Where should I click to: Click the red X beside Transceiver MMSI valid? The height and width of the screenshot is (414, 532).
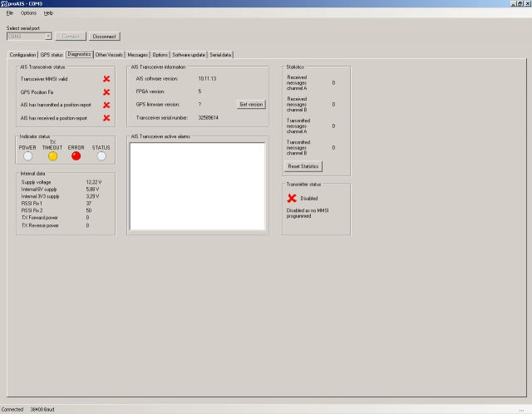coord(106,79)
